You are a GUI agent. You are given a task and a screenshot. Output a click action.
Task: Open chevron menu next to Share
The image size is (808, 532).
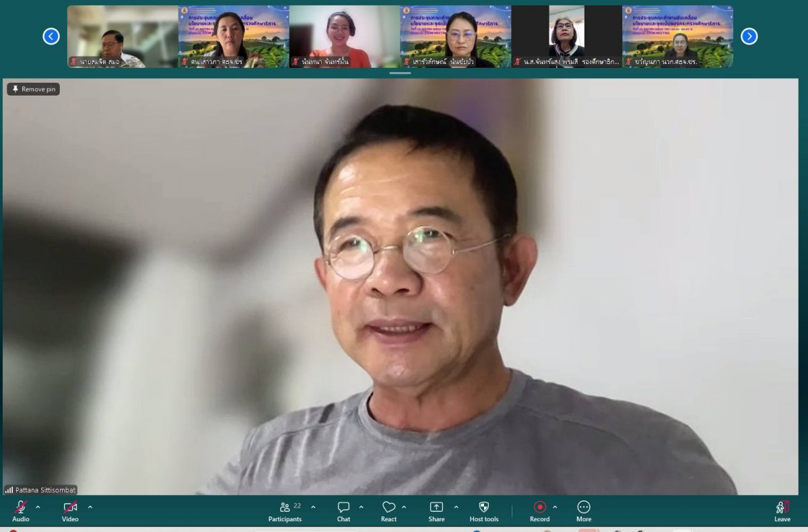click(456, 507)
